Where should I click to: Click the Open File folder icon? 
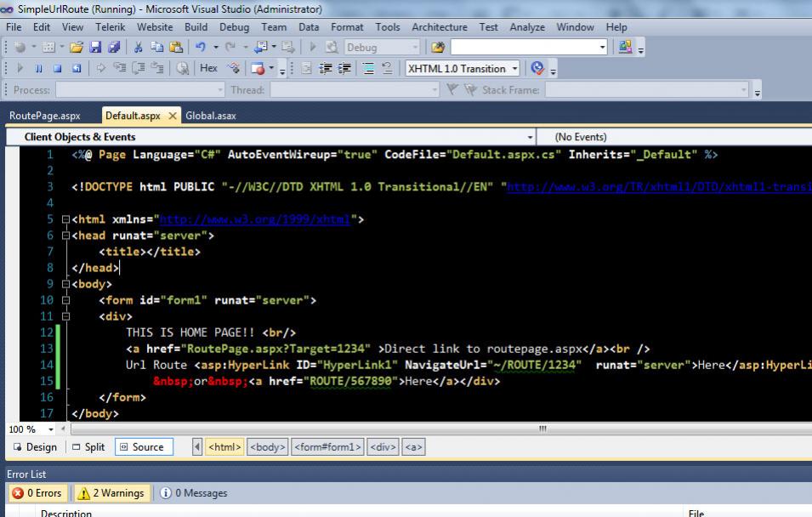pos(77,48)
